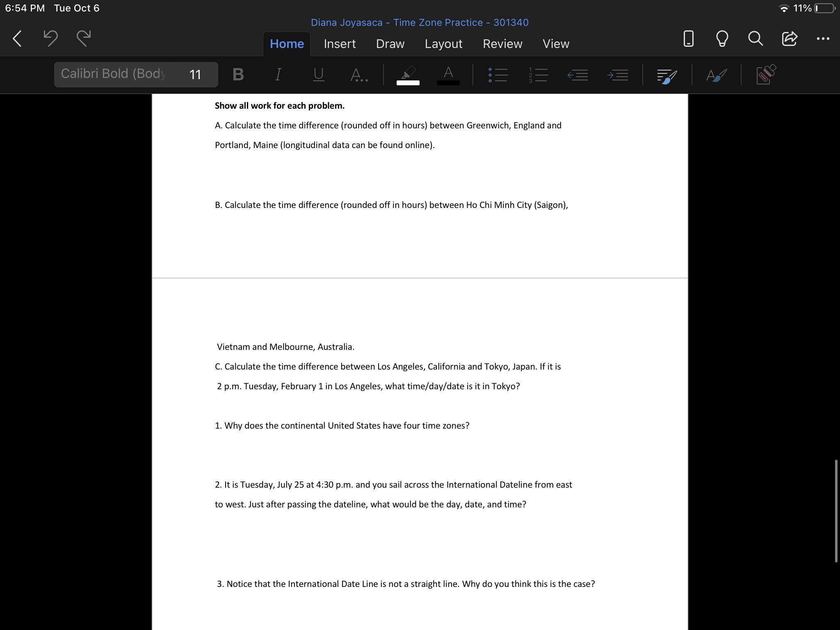840x630 pixels.
Task: Tap the document title to rename
Action: [x=419, y=23]
